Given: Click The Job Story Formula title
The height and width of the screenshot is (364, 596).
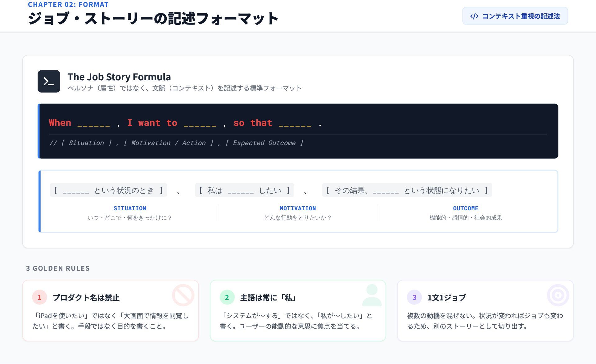Looking at the screenshot, I should (x=119, y=77).
